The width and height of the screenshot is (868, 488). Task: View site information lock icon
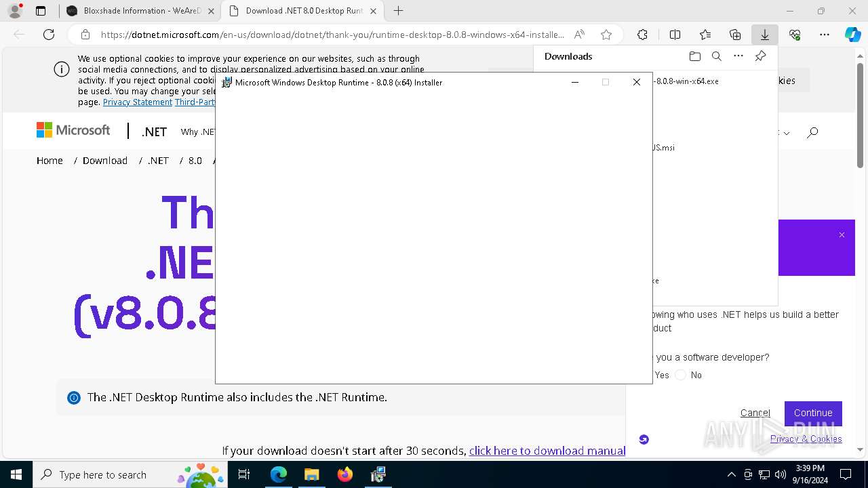[x=85, y=35]
